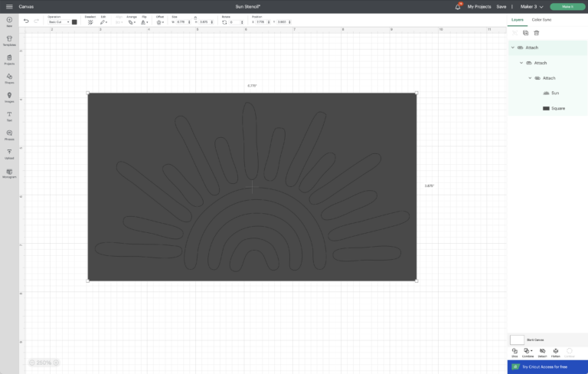Open My Projects link
This screenshot has height=374, width=588.
click(x=479, y=6)
